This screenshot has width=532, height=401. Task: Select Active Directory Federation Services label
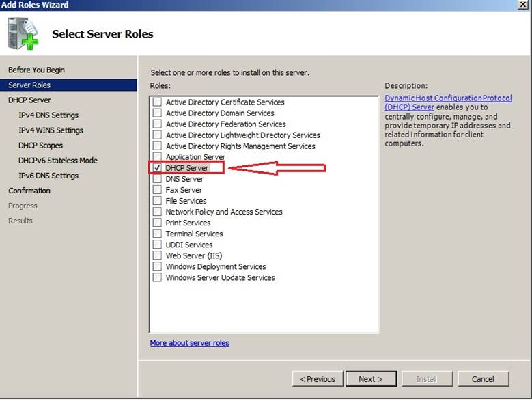(225, 124)
